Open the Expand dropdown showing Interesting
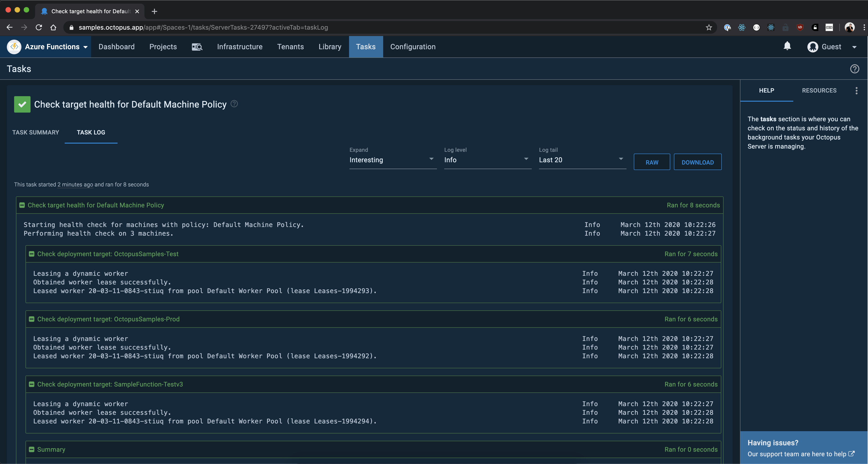Viewport: 868px width, 464px height. pyautogui.click(x=393, y=160)
